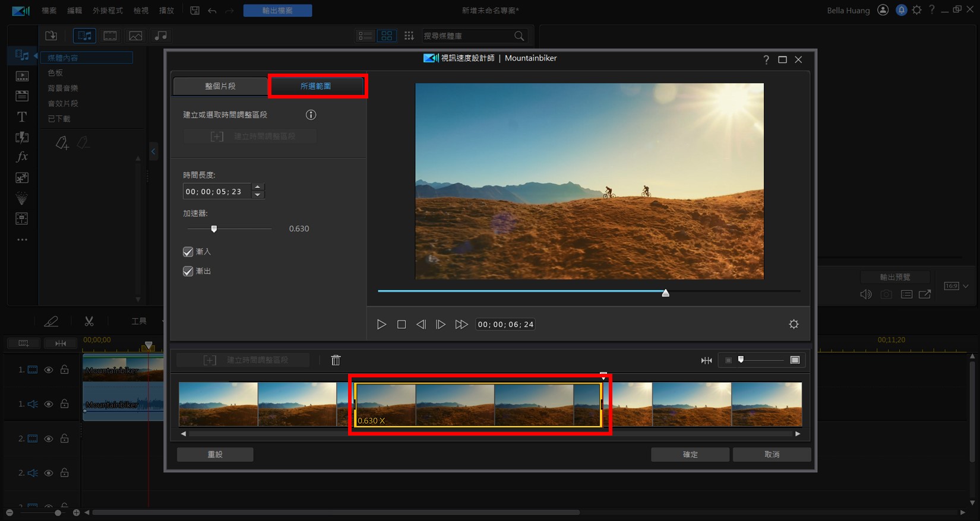Increase the 時間長度 duration with the up arrow
The image size is (980, 521).
(258, 187)
